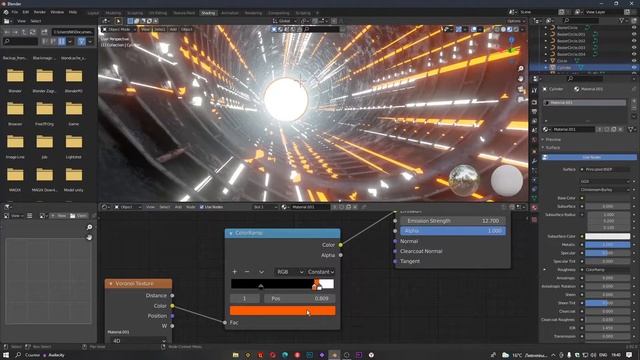Click the viewport zoom magnifier gizmo

pyautogui.click(x=520, y=69)
